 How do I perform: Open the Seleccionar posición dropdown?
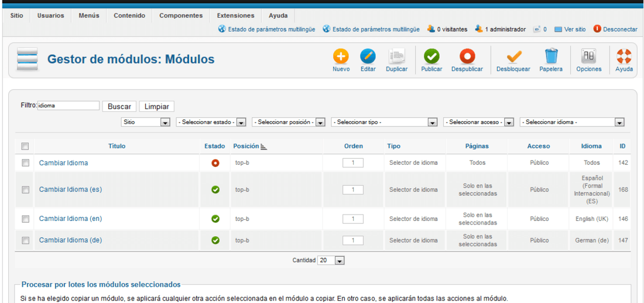289,122
